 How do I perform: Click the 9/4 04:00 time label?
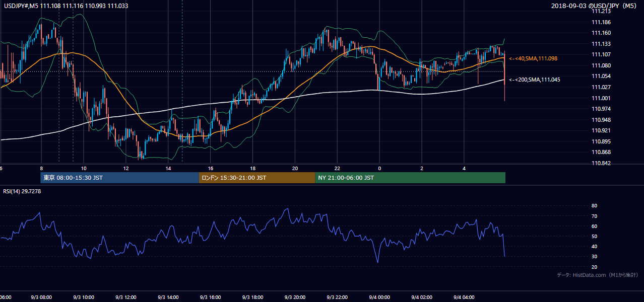[464, 297]
